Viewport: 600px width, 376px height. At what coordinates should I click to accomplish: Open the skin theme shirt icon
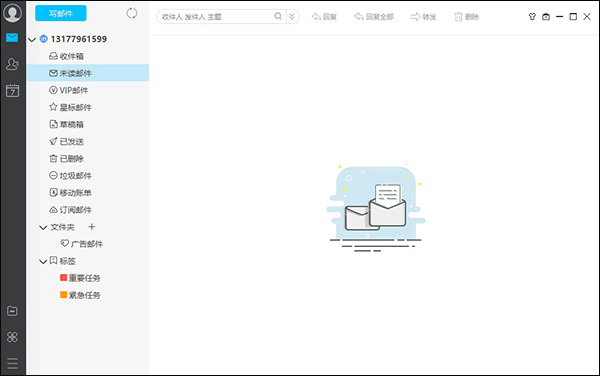532,16
